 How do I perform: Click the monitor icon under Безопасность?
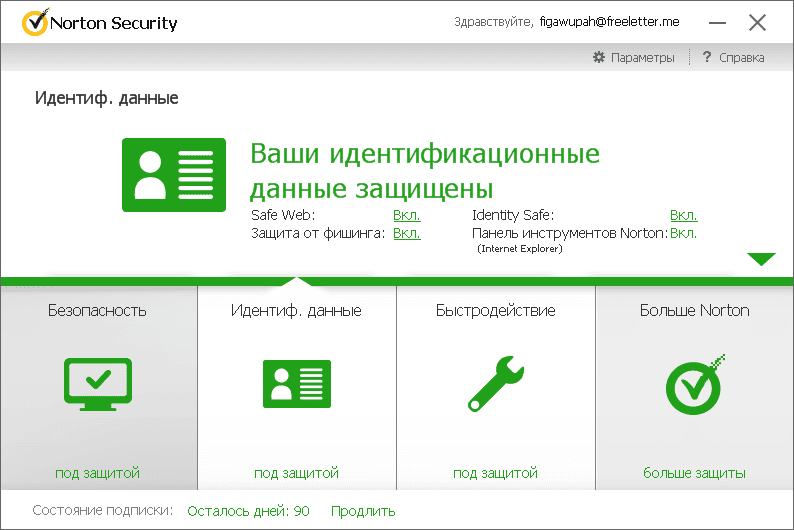98,384
